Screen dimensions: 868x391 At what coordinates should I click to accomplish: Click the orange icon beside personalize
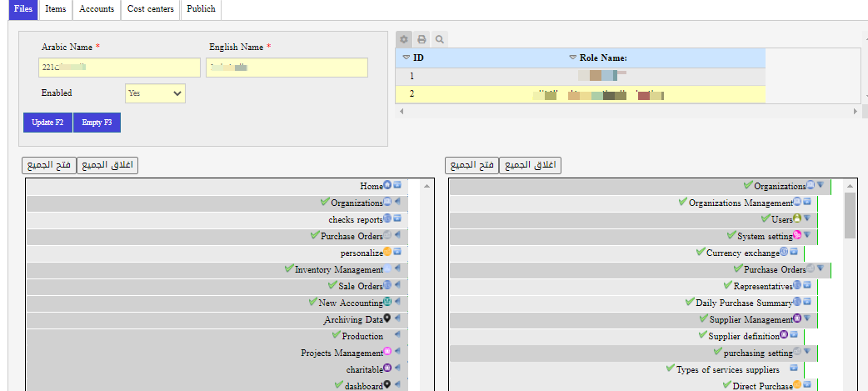[x=387, y=252]
